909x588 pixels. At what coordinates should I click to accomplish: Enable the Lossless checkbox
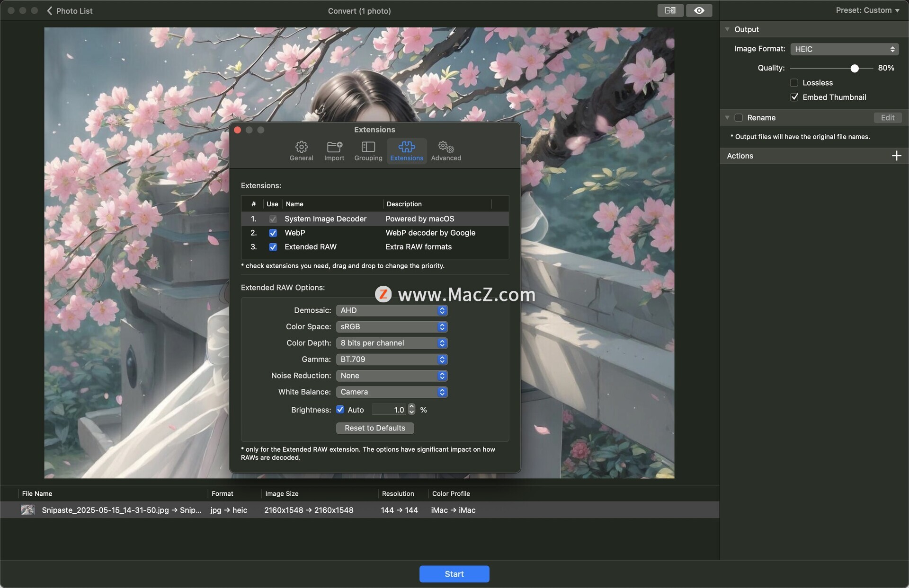click(794, 83)
